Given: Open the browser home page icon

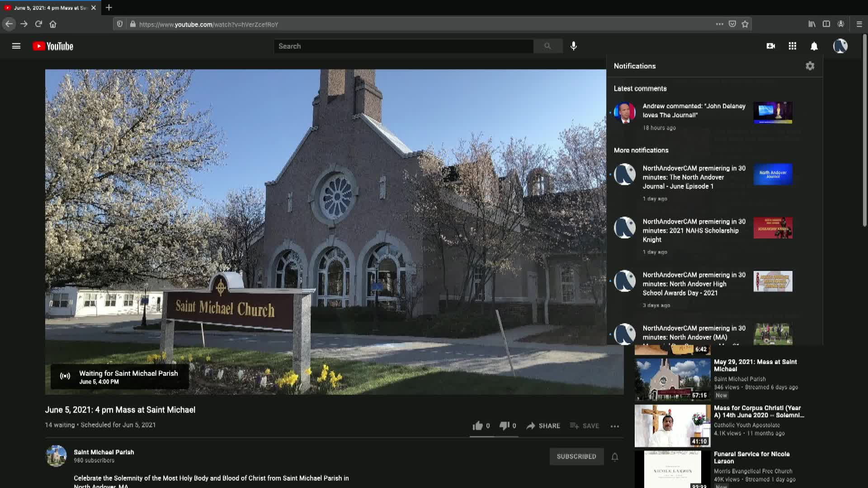Looking at the screenshot, I should [53, 24].
